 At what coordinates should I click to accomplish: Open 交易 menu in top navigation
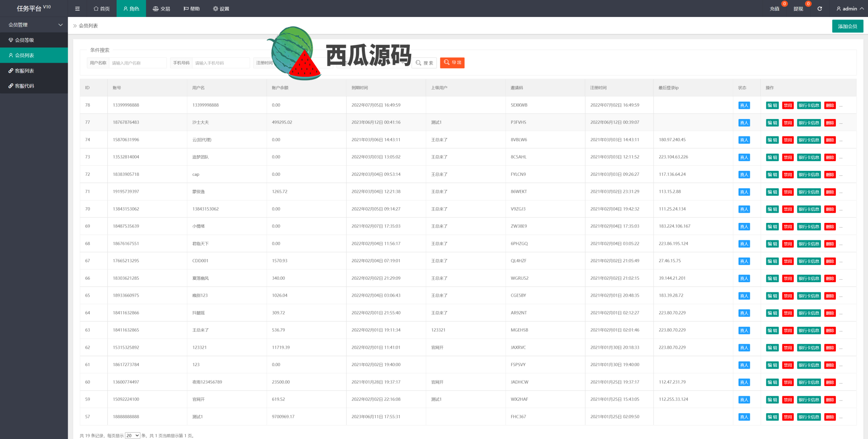click(x=161, y=8)
